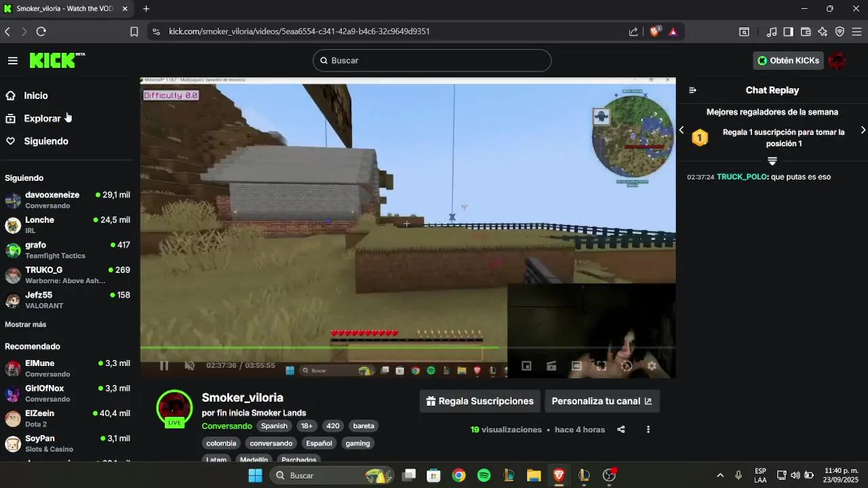
Task: Open the playback speed control
Action: [627, 366]
